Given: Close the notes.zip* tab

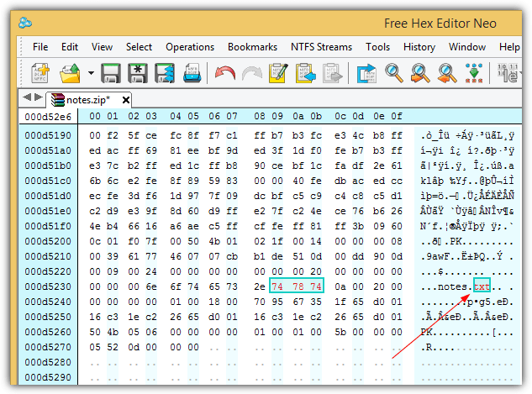Looking at the screenshot, I should click(126, 100).
